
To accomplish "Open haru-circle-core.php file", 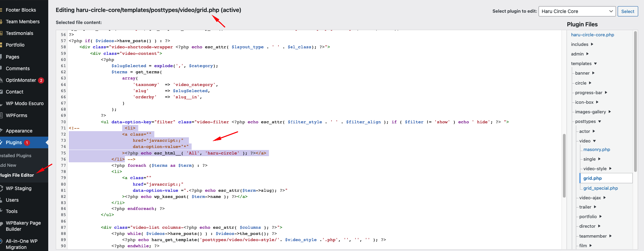I will pos(592,35).
